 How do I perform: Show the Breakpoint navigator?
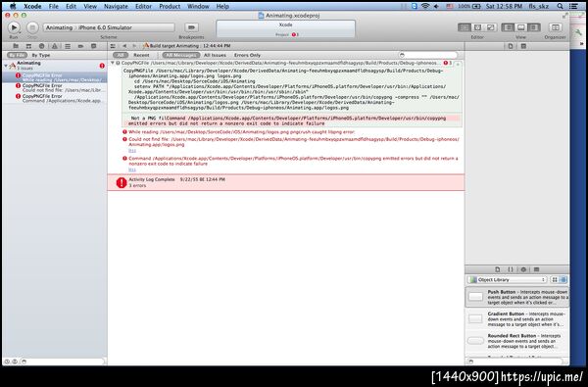tap(80, 46)
